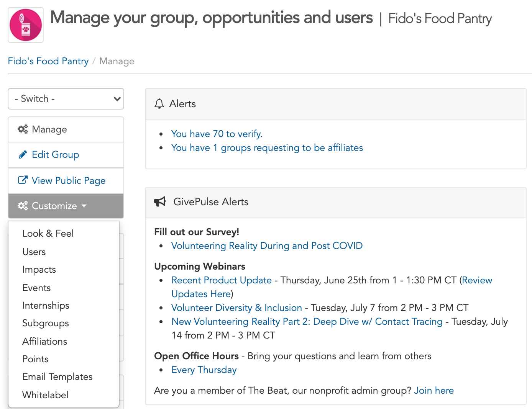Choose Whitelabel in the Customize menu
The image size is (532, 409).
(45, 395)
